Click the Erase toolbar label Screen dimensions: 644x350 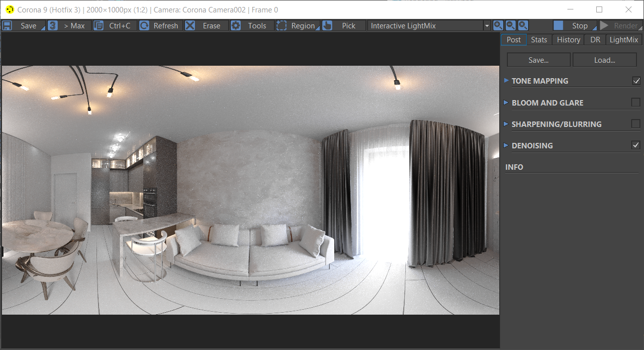point(211,26)
